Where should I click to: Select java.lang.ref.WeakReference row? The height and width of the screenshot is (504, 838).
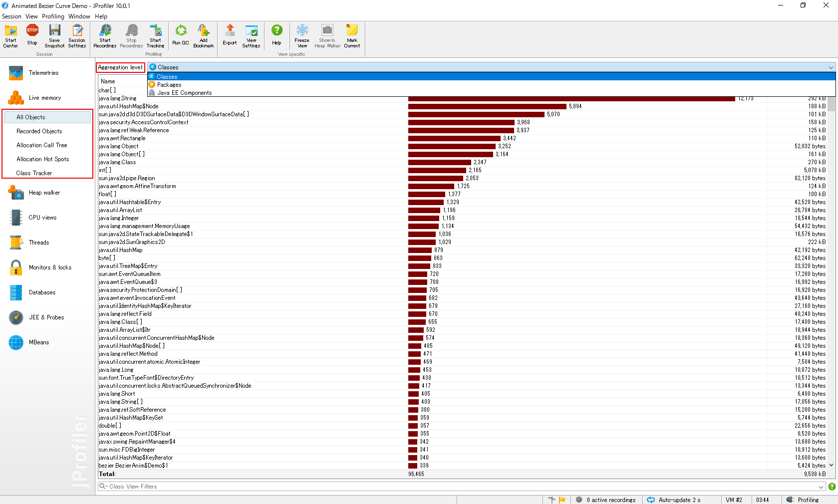(x=462, y=130)
